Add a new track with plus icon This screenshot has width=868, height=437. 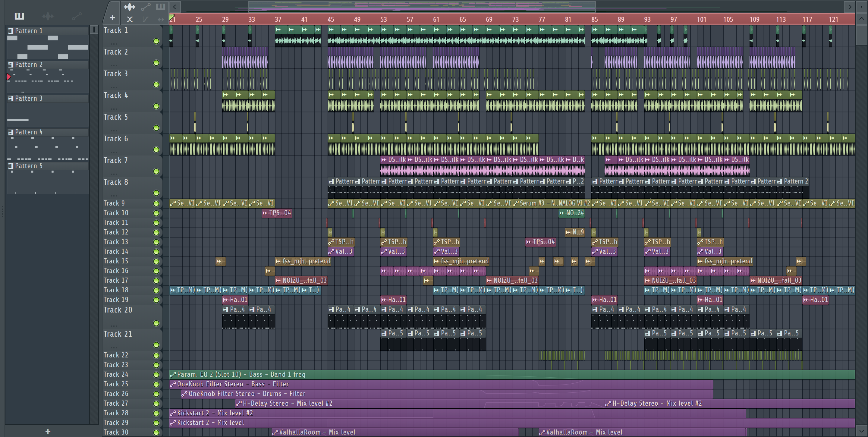pos(112,18)
